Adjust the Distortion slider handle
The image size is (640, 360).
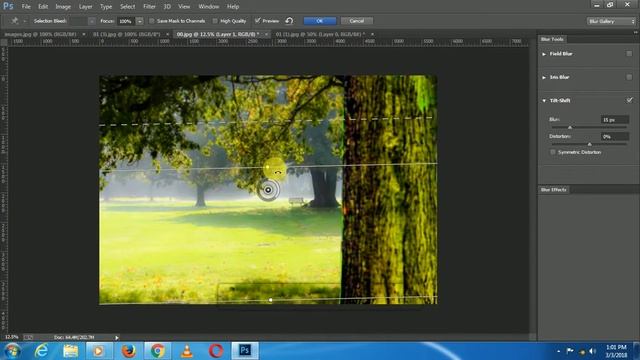tap(589, 144)
